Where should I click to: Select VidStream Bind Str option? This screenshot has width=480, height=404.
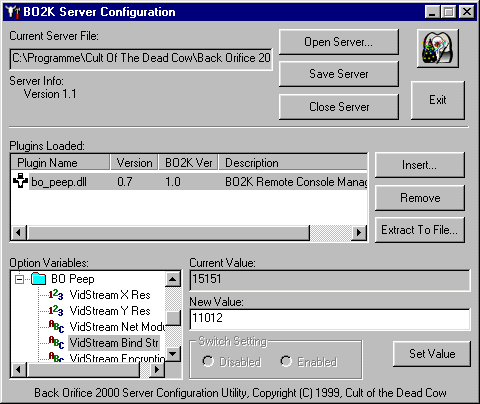pyautogui.click(x=114, y=343)
